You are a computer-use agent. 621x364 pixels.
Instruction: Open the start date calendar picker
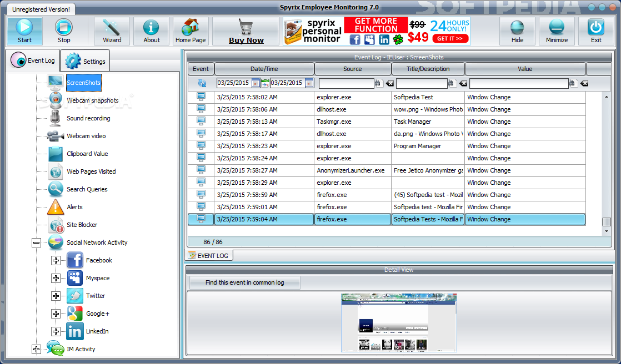pos(256,83)
